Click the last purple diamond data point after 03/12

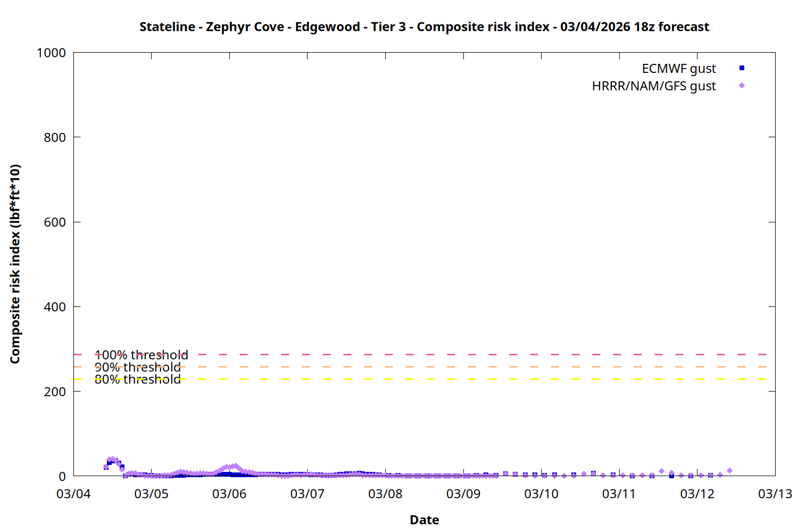729,470
